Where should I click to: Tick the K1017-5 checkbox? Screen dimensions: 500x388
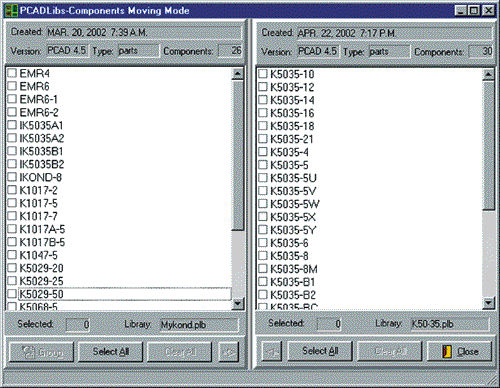12,203
